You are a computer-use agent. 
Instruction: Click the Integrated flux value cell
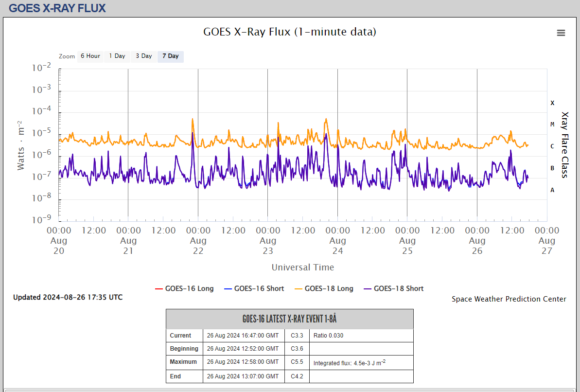(361, 362)
